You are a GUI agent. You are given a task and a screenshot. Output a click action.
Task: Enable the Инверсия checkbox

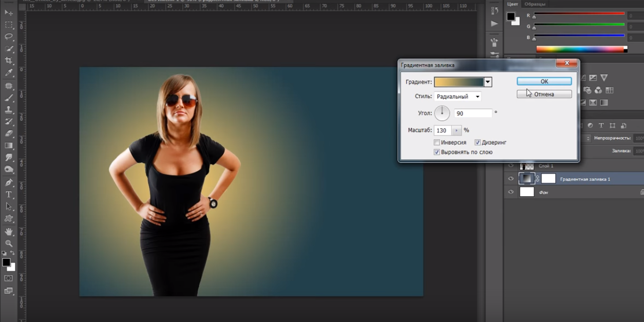tap(437, 142)
